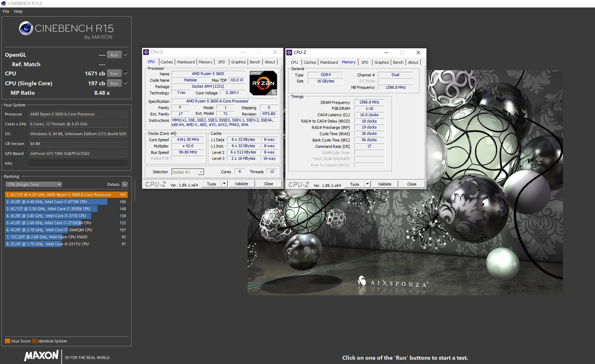
Task: Click the left CPU-Z title bar icon
Action: [146, 52]
